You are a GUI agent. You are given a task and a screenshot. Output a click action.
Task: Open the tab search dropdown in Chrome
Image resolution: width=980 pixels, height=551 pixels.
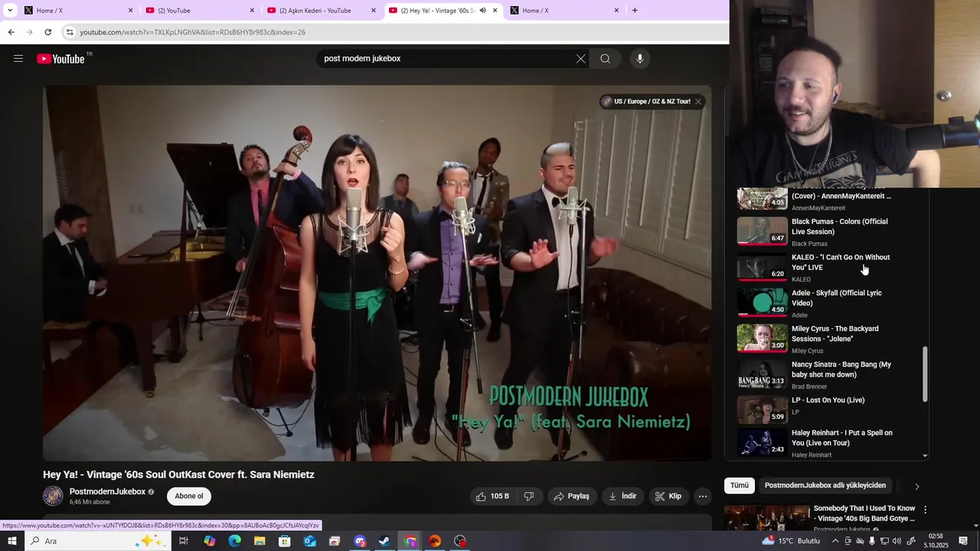[10, 10]
